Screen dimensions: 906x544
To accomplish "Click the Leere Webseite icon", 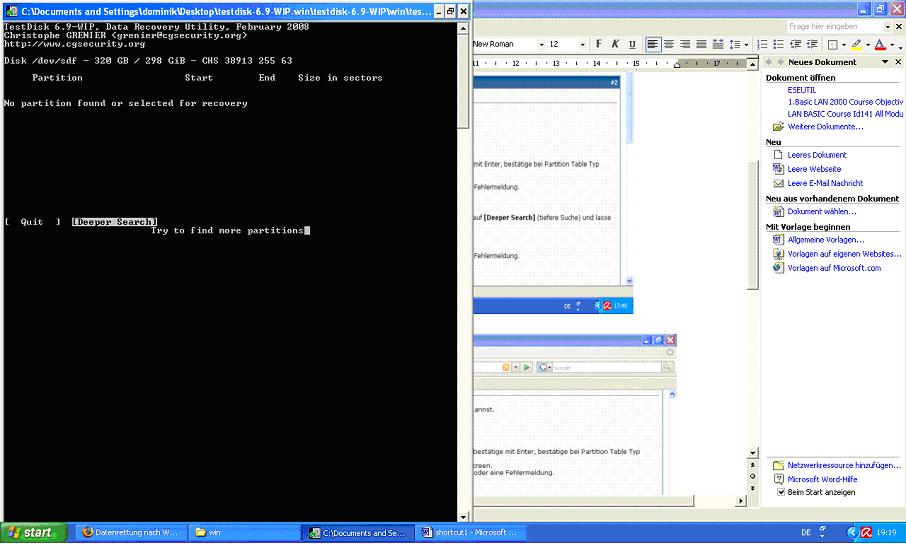I will point(778,169).
